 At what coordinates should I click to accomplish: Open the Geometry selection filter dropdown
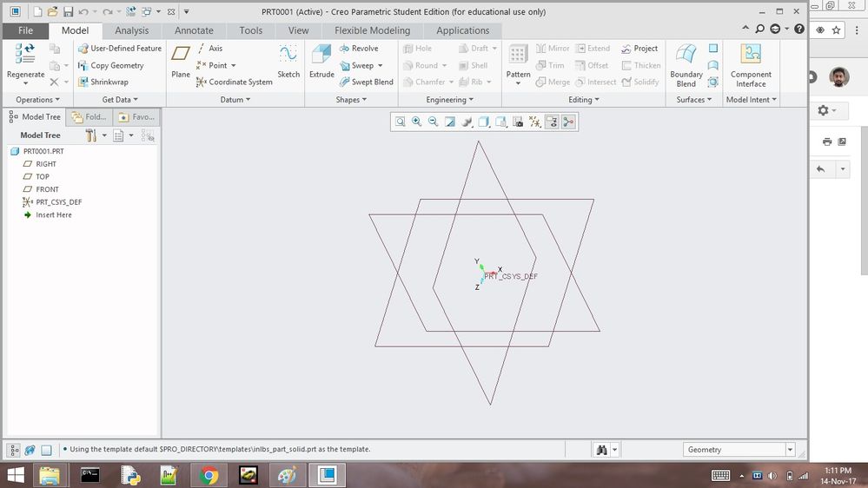790,450
